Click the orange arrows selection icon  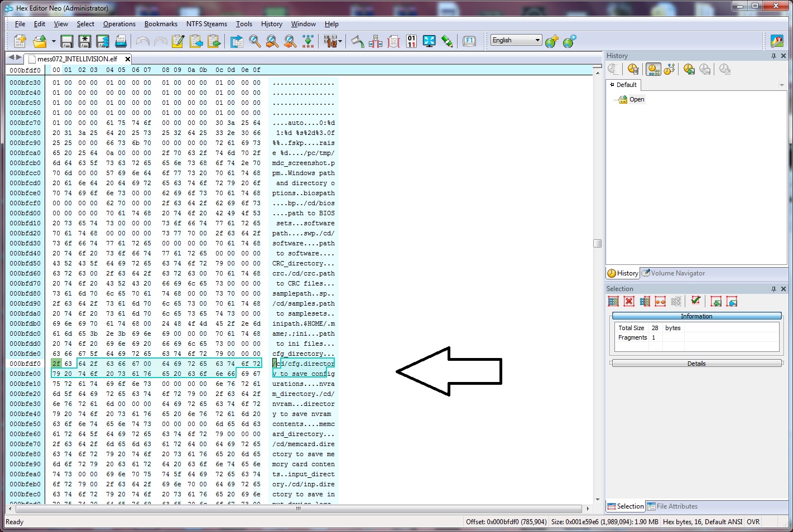coord(660,301)
